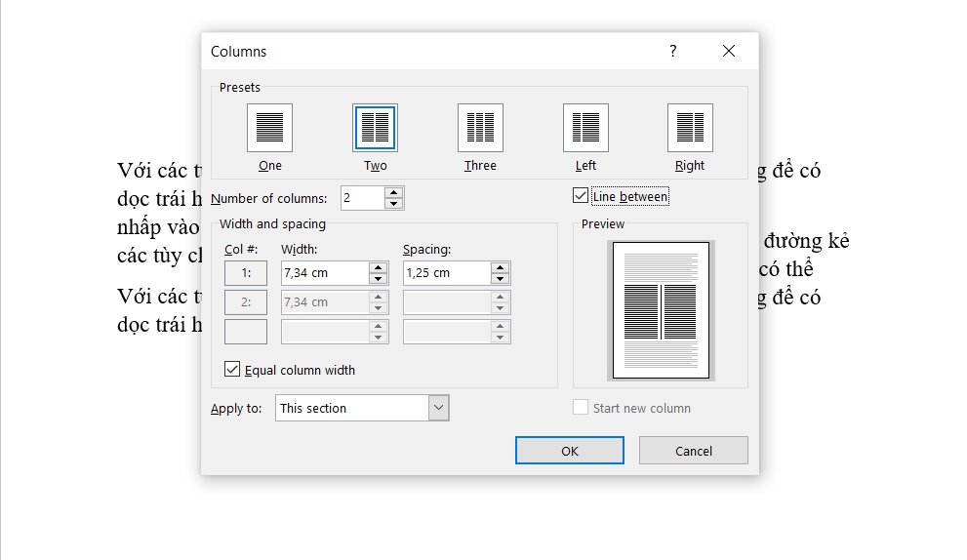Pick the Three columns preset icon
The height and width of the screenshot is (560, 967).
pyautogui.click(x=480, y=128)
